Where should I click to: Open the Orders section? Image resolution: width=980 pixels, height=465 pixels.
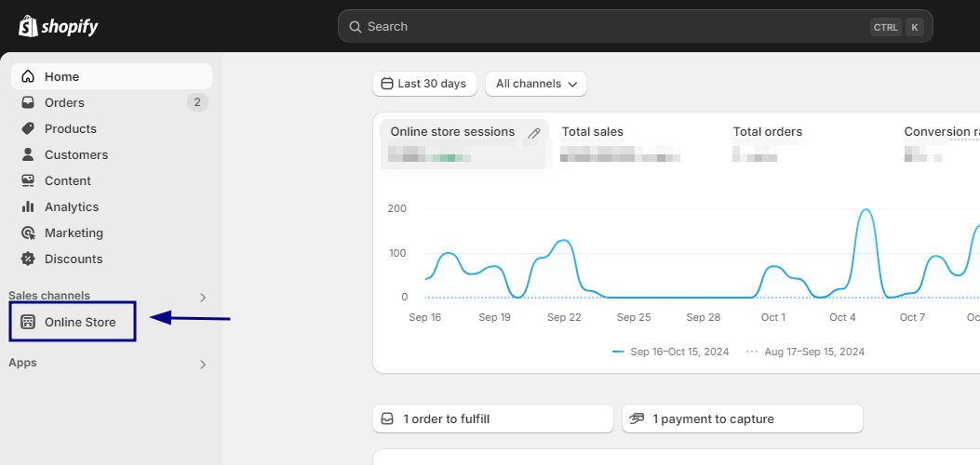tap(112, 102)
